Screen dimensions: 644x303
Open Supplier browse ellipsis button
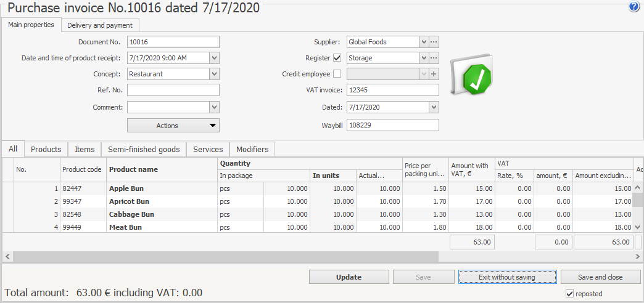[x=434, y=42]
